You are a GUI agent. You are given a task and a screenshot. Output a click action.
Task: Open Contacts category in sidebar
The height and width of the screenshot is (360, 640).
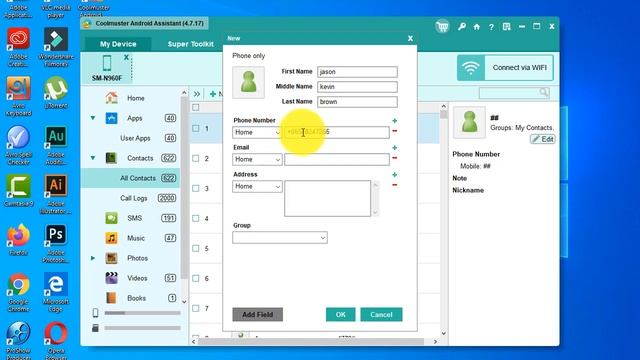tap(140, 158)
